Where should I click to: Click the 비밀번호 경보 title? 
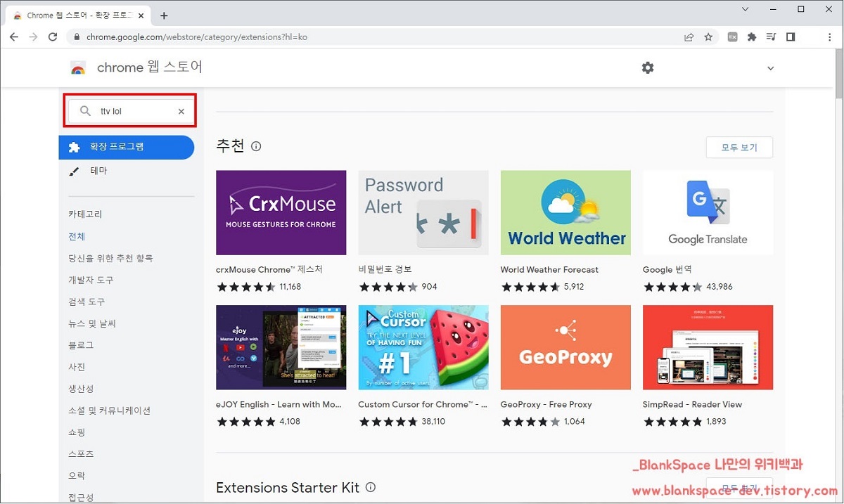(x=385, y=269)
